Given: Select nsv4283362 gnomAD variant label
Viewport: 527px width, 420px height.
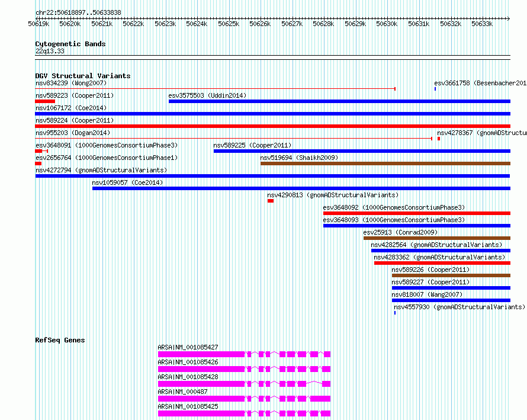Looking at the screenshot, I should (439, 257).
